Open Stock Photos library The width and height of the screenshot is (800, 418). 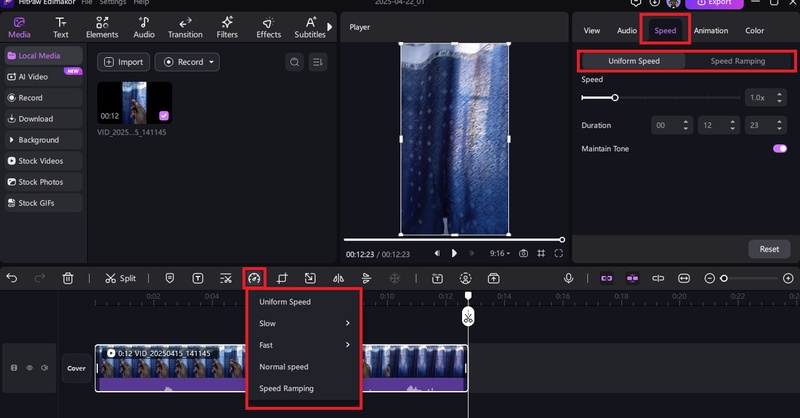[43, 182]
